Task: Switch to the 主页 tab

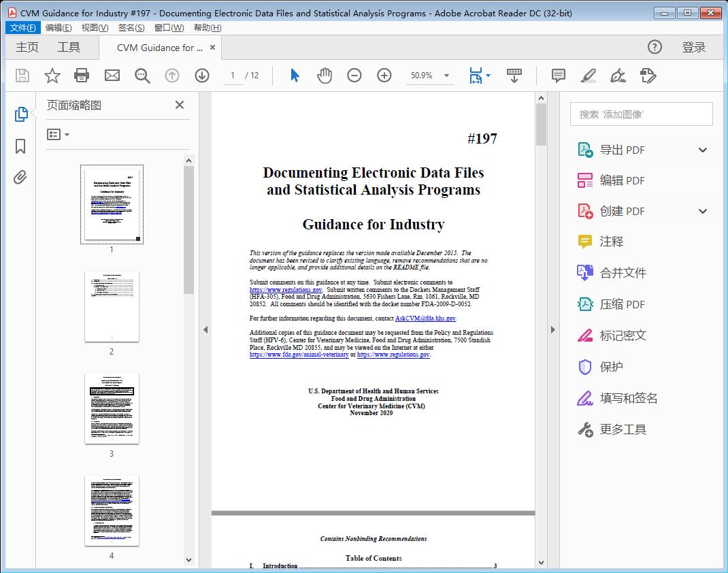Action: pyautogui.click(x=27, y=48)
